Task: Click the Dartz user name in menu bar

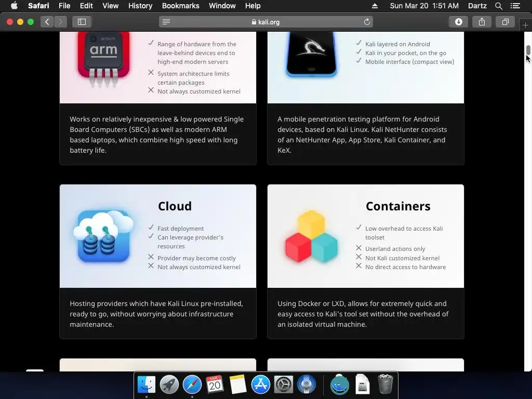Action: coord(477,6)
